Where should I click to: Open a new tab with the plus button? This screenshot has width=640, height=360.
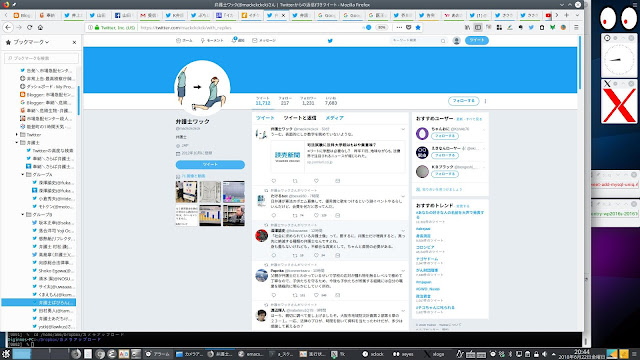567,15
